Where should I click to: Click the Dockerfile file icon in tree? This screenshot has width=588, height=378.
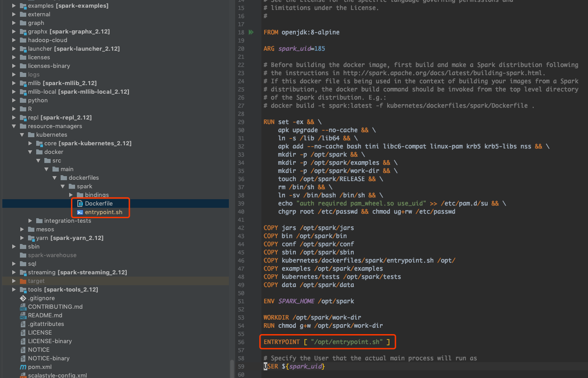tap(80, 204)
